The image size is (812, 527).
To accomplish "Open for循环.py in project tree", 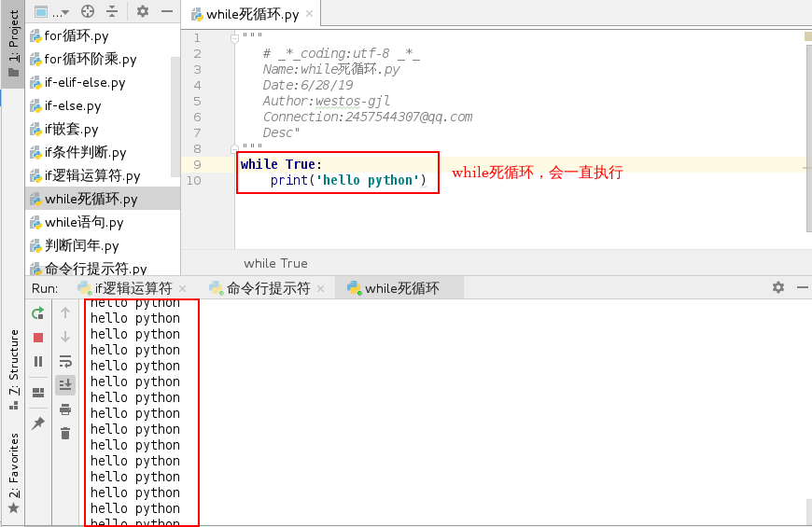I will (69, 35).
